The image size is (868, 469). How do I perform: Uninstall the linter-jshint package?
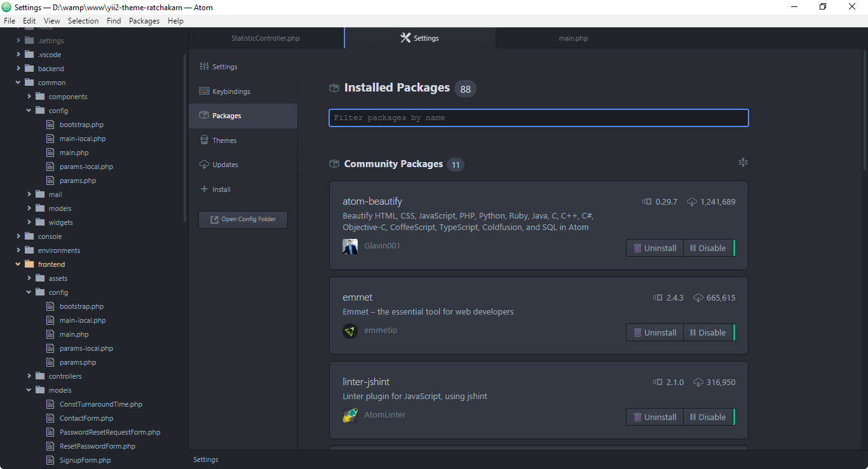pyautogui.click(x=654, y=417)
